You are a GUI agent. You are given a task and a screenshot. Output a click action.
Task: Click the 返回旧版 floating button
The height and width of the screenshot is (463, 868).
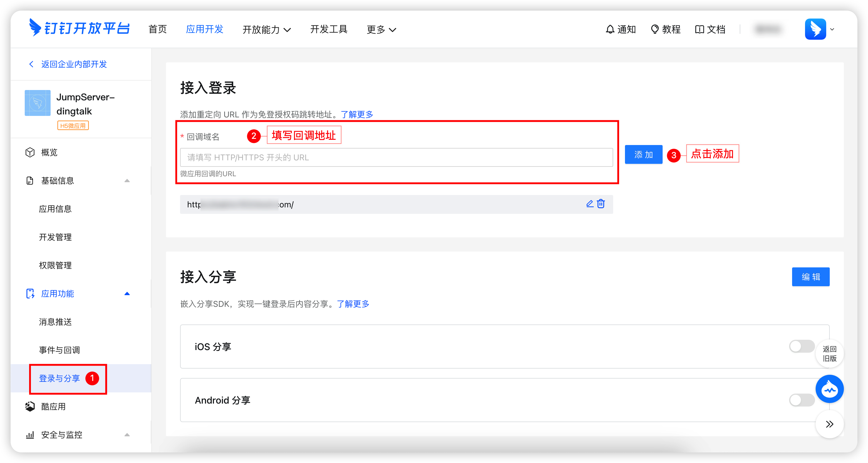pos(829,354)
